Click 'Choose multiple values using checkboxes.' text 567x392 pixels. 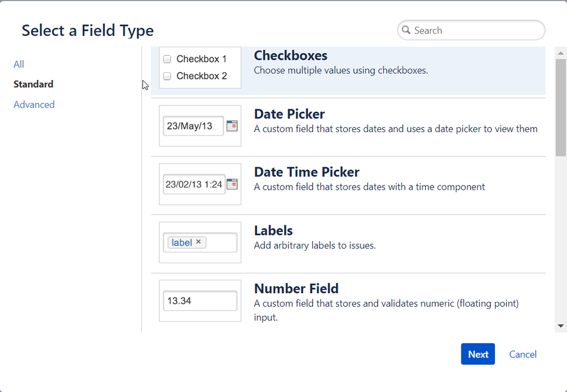(x=341, y=70)
